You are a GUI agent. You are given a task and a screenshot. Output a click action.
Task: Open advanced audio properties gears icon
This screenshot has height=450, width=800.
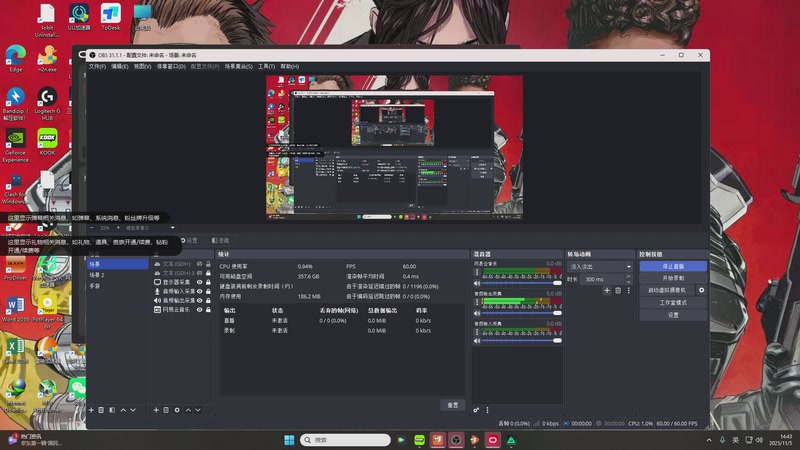[476, 410]
